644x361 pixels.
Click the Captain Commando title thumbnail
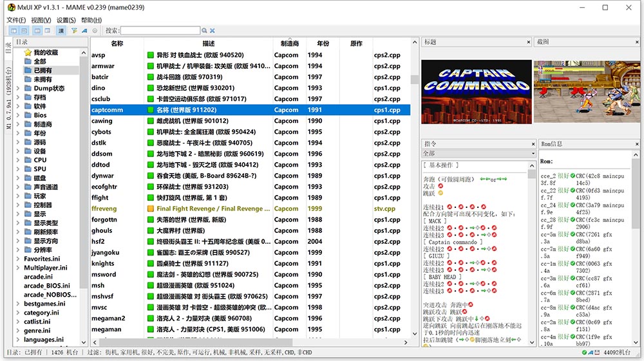pos(477,92)
